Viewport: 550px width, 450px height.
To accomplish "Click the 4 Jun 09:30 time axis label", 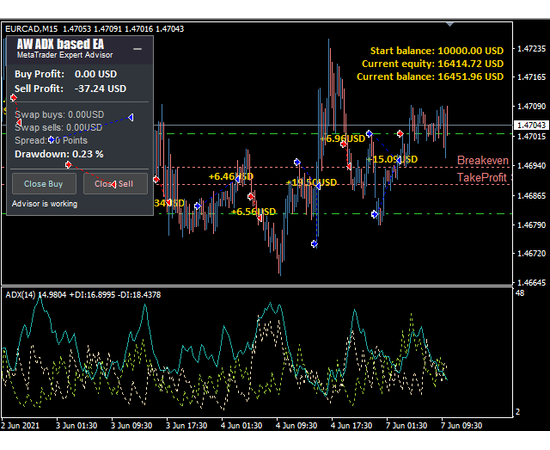I will pyautogui.click(x=296, y=426).
